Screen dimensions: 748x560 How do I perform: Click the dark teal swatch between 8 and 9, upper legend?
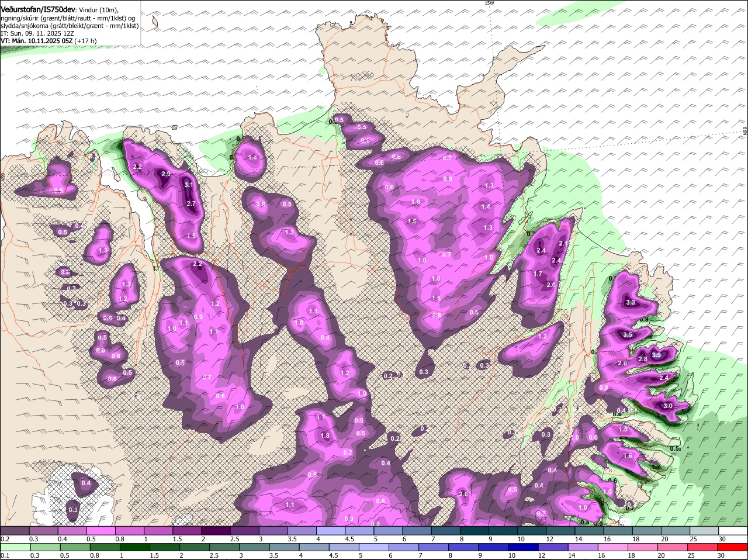[475, 530]
